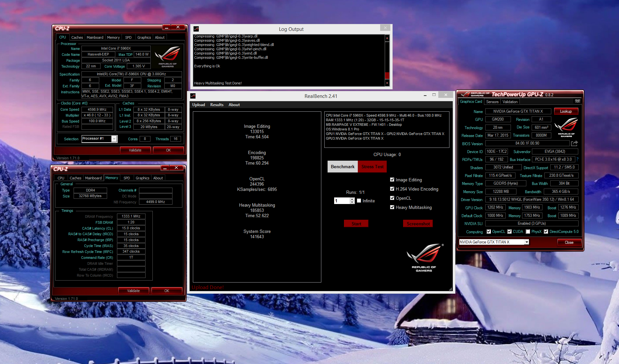Select the Benchmark tab
Screen dimensions: 619x364
point(343,167)
